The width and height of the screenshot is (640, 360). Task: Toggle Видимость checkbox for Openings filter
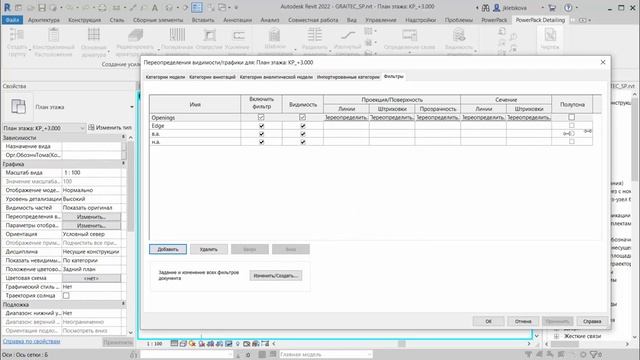302,118
